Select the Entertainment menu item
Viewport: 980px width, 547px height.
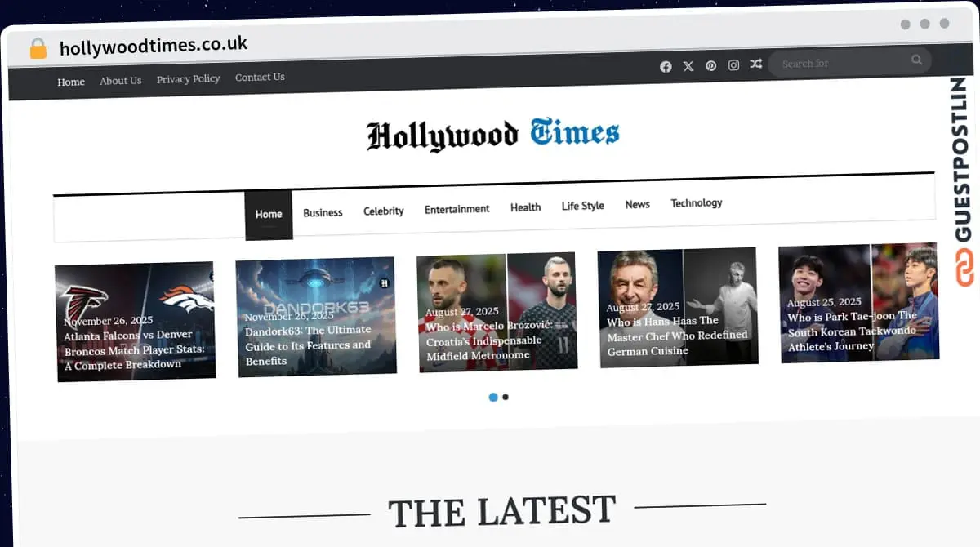click(457, 209)
